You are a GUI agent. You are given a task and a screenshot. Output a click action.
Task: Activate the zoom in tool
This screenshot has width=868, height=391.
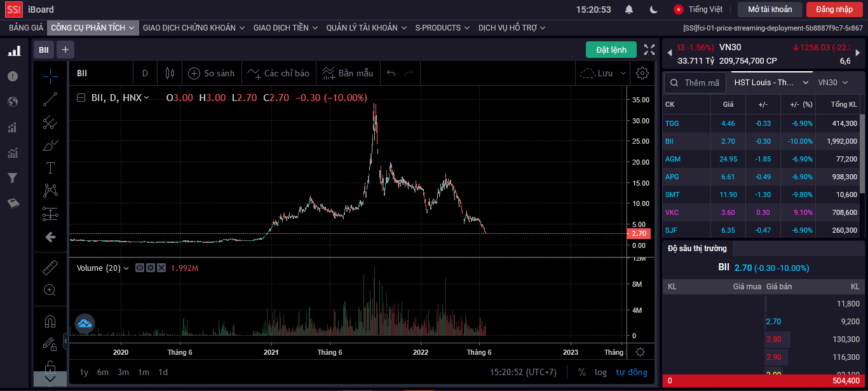[x=50, y=290]
